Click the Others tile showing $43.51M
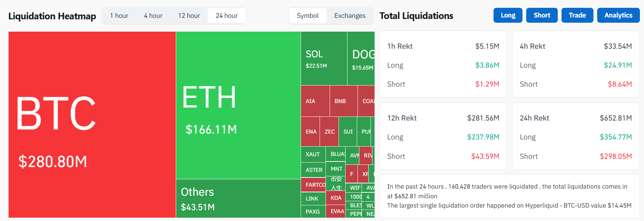 (238, 199)
